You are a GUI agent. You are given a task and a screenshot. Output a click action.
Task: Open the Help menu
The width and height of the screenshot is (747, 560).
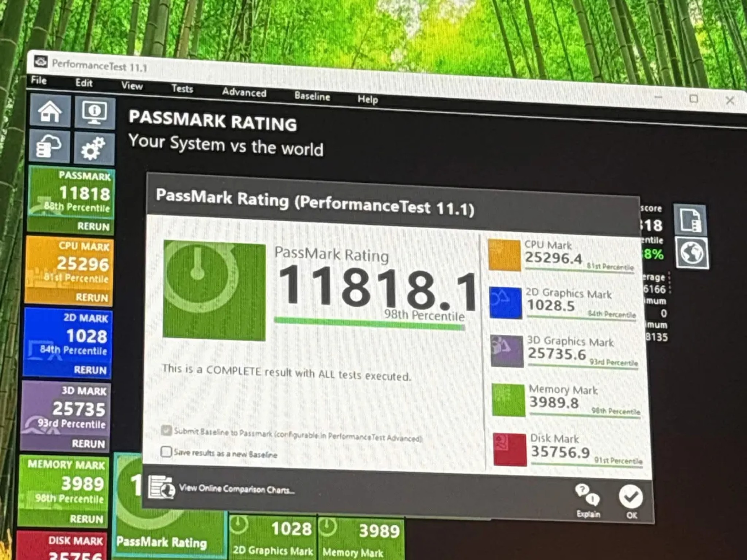368,99
